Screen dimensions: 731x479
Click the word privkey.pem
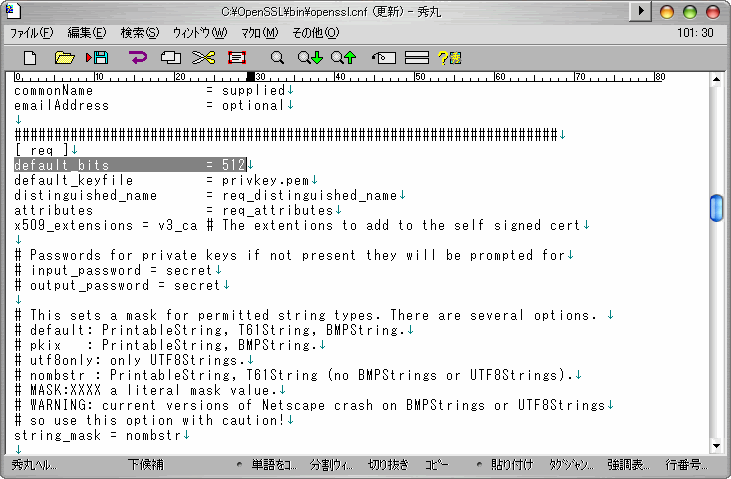pos(266,180)
